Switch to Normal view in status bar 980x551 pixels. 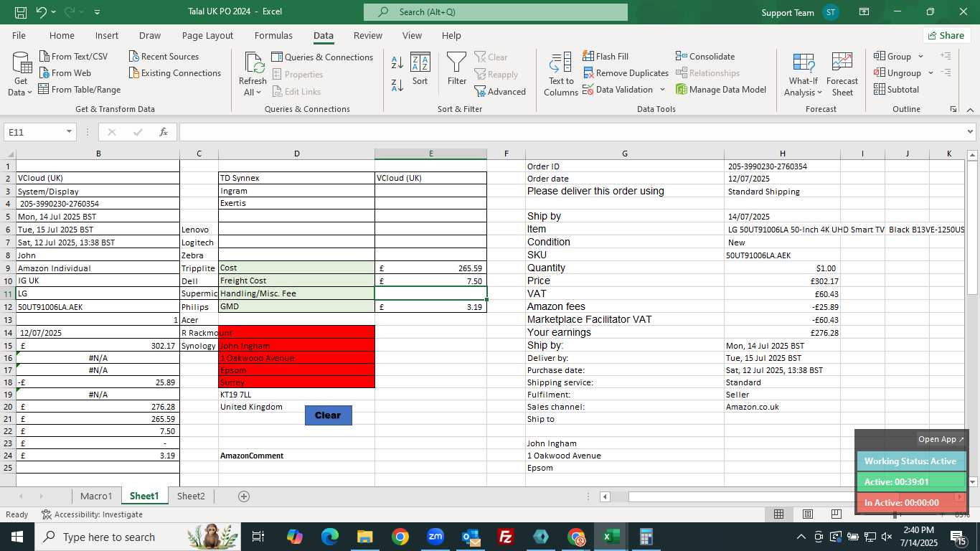coord(778,514)
